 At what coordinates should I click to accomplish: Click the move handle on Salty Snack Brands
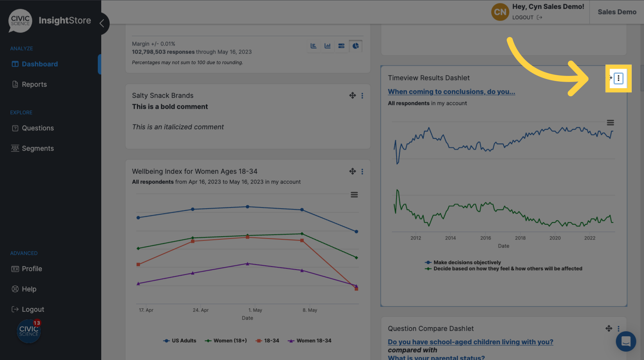coord(352,95)
